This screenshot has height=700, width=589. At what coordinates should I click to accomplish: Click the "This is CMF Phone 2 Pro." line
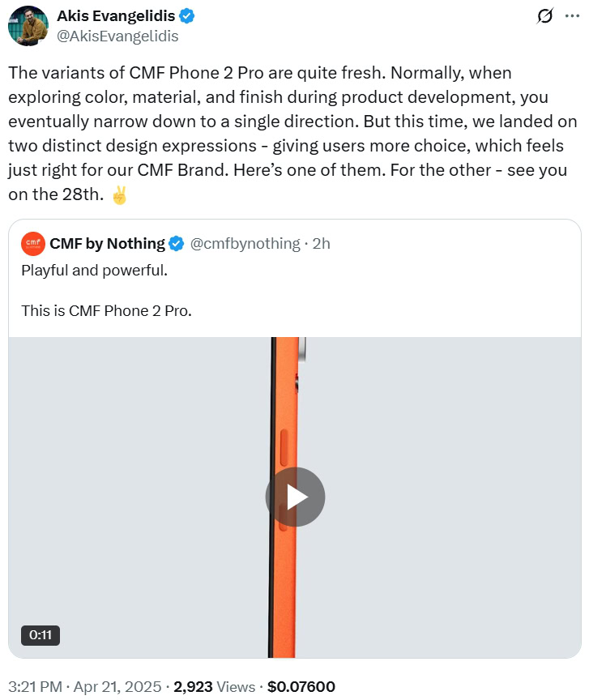pos(106,309)
